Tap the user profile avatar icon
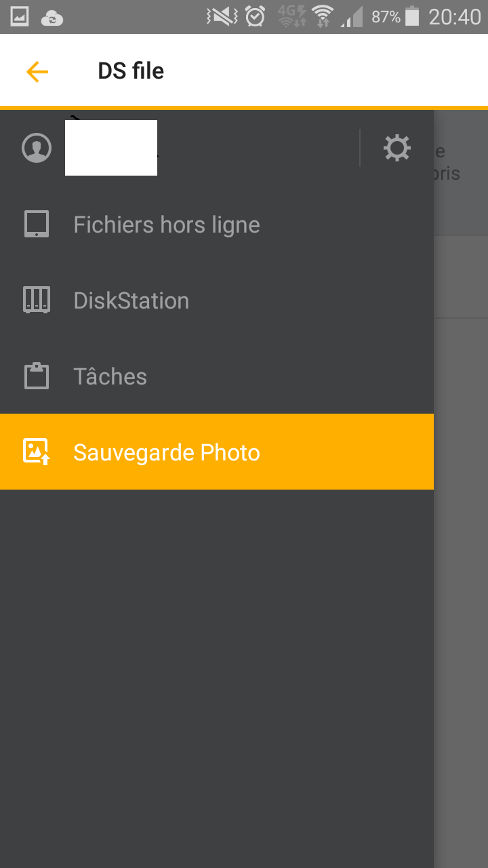This screenshot has width=488, height=868. [37, 148]
